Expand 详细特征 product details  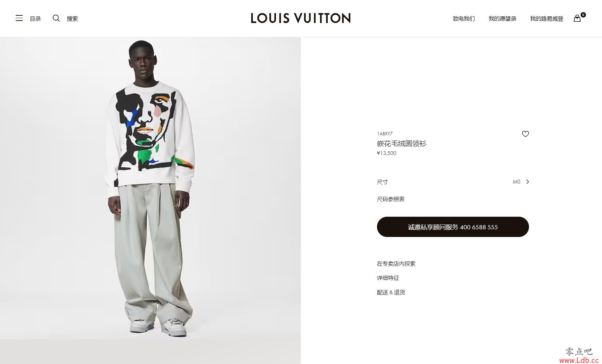[388, 278]
